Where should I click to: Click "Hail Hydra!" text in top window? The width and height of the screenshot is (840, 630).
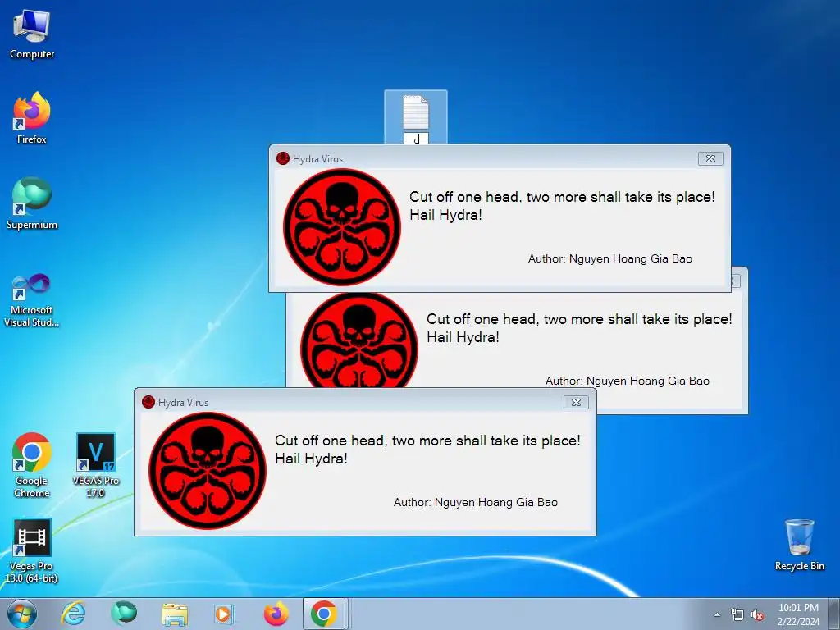tap(445, 216)
